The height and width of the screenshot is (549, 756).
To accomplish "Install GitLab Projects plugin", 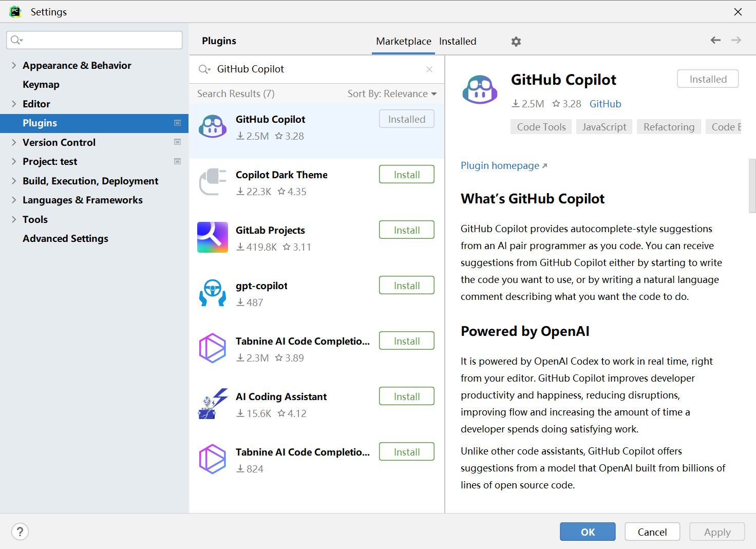I will coord(407,230).
